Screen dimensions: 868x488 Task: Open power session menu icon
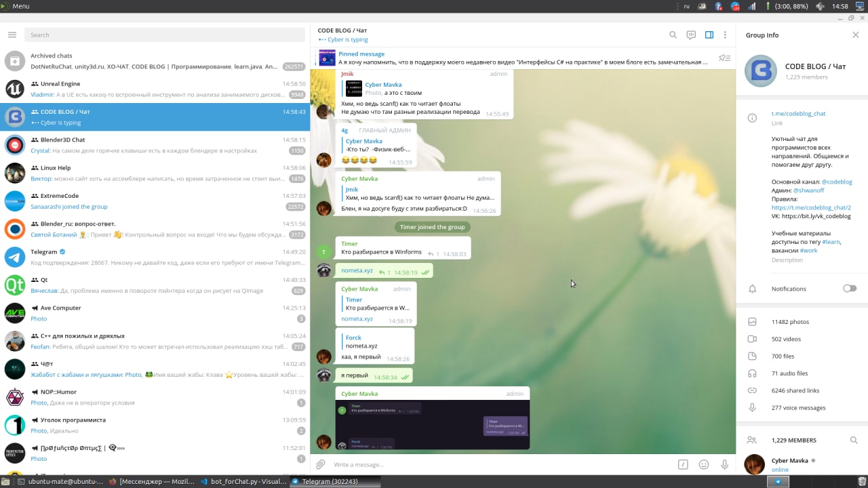pos(860,6)
